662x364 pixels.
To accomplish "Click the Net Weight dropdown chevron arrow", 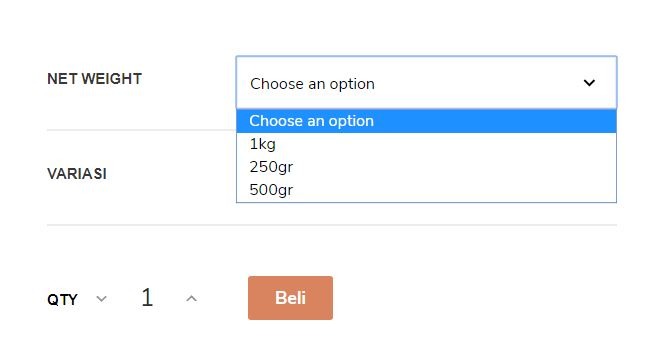I will click(589, 83).
